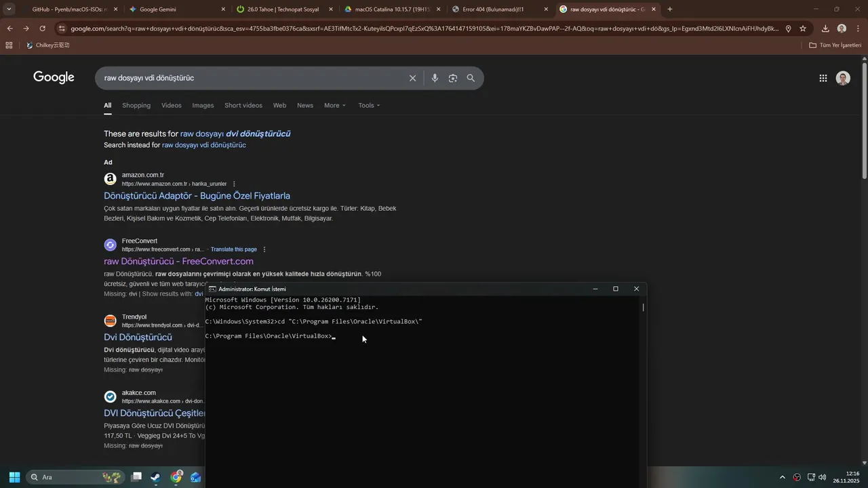Select the Shopping results tab
The width and height of the screenshot is (868, 488).
pos(136,105)
